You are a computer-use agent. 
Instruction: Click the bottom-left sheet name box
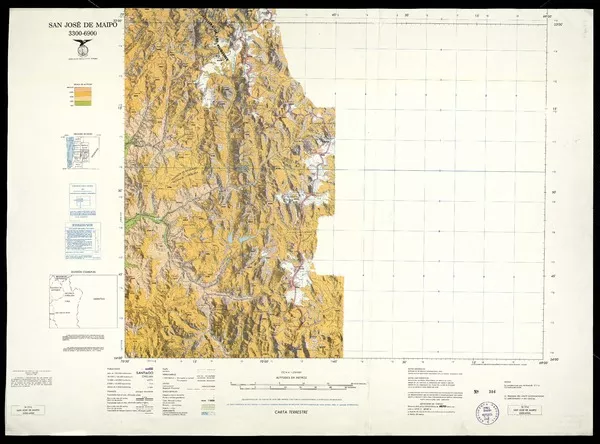28,410
